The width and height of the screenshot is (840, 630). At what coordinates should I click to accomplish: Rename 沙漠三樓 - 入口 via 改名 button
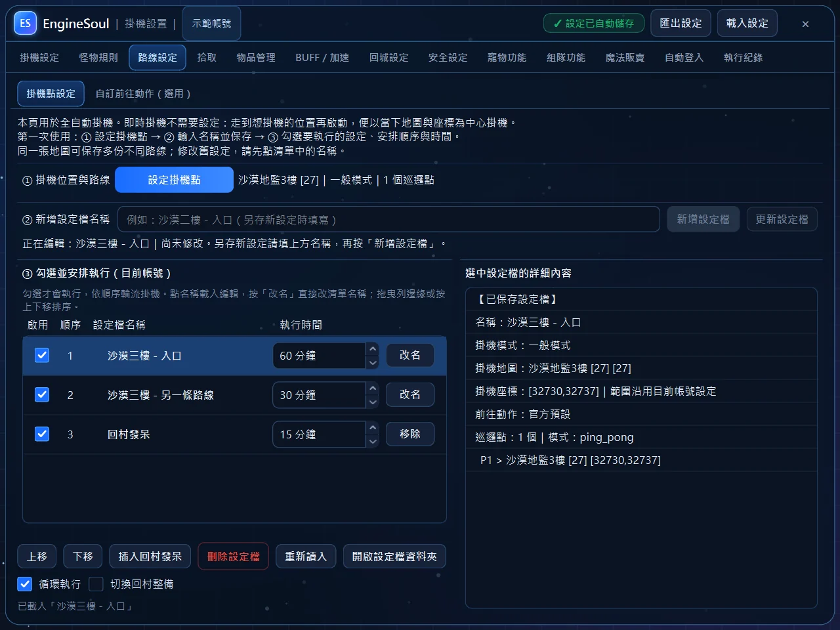coord(410,355)
